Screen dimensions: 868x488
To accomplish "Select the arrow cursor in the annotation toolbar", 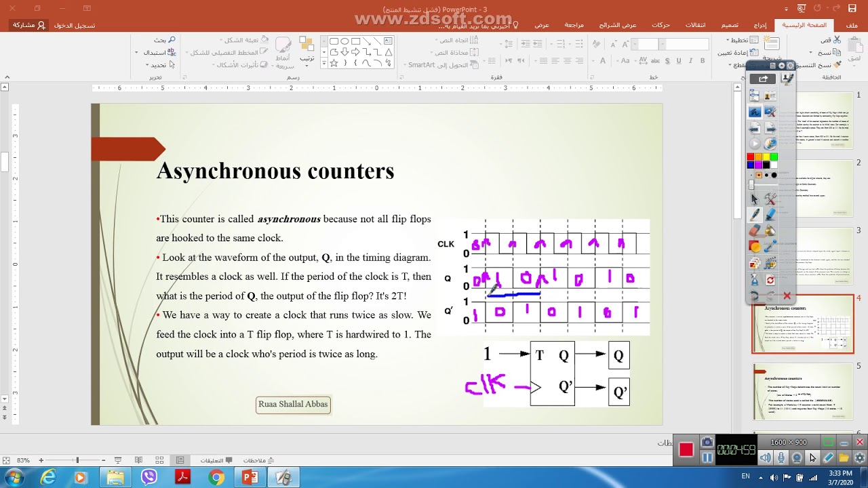I will pos(754,199).
